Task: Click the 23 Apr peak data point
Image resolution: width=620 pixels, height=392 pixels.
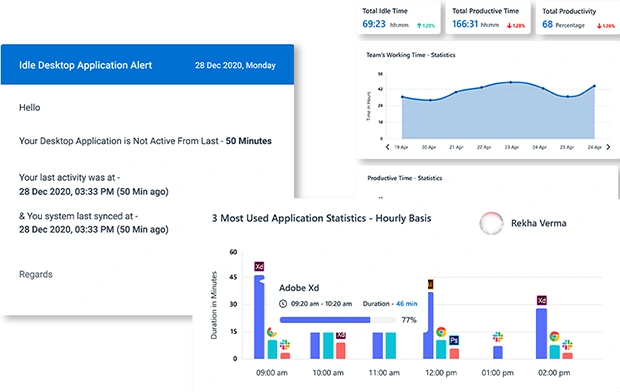Action: click(511, 82)
